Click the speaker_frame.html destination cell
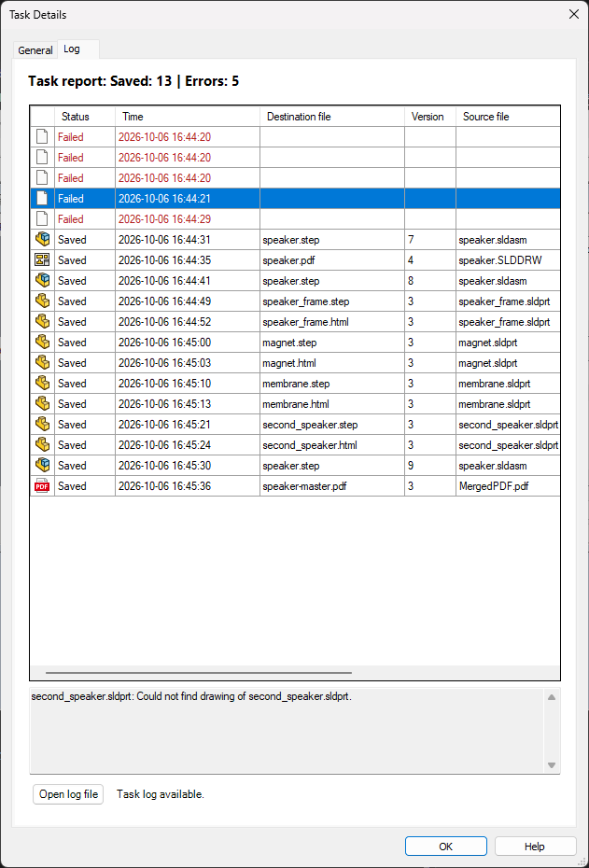The width and height of the screenshot is (589, 868). point(332,321)
